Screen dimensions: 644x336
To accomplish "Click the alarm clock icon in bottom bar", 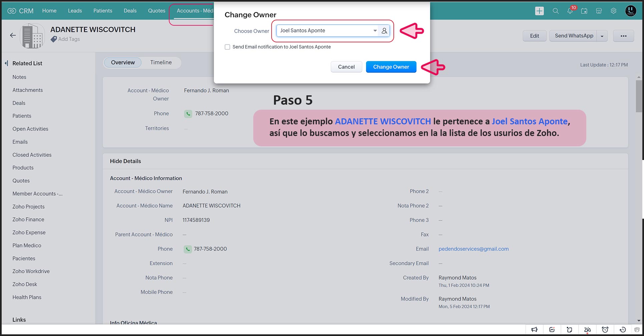I will (x=605, y=330).
